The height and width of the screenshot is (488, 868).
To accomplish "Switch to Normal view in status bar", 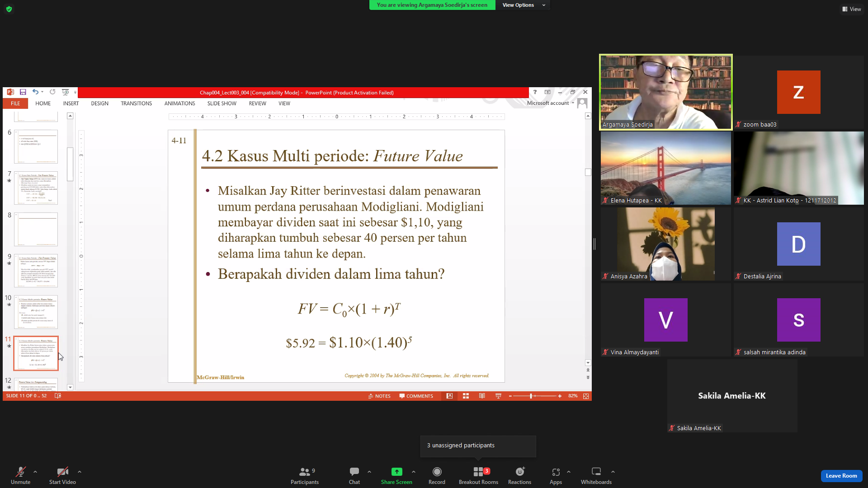I will [449, 396].
